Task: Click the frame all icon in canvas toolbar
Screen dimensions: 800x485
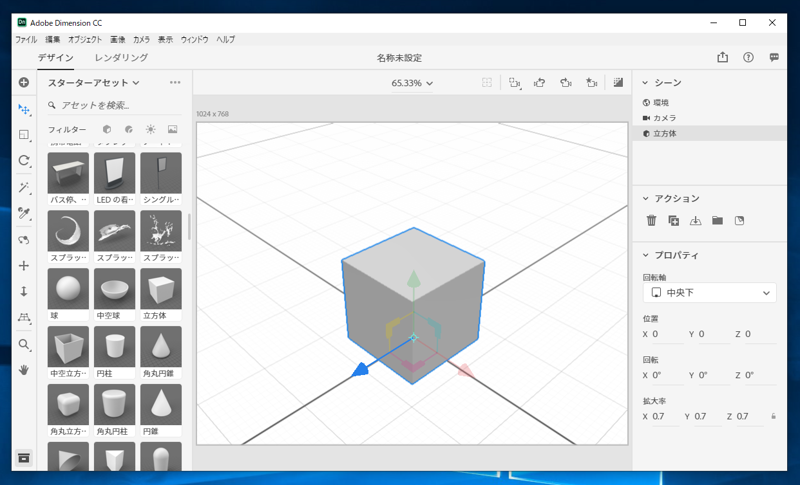Action: point(487,83)
